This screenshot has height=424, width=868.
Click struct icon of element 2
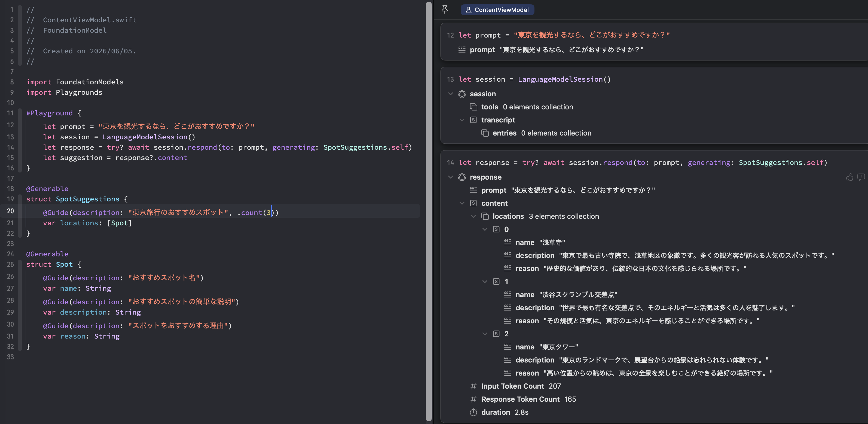tap(496, 334)
